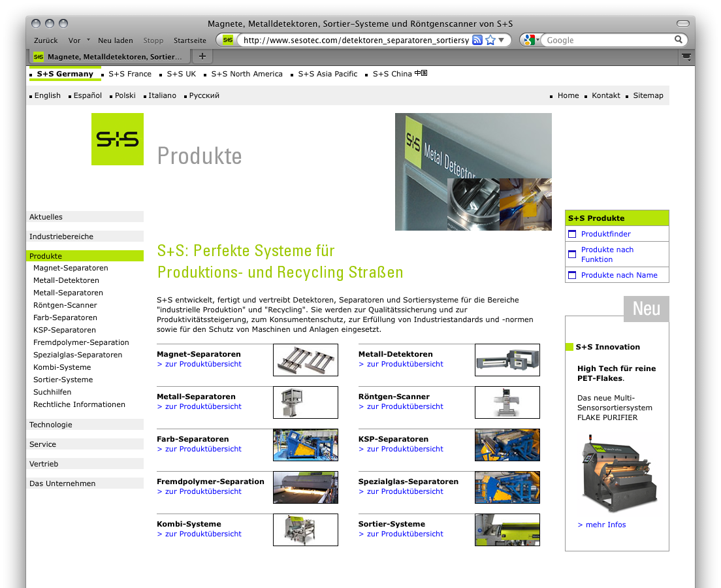Click the site favicon in address bar
721x588 pixels.
tap(227, 40)
